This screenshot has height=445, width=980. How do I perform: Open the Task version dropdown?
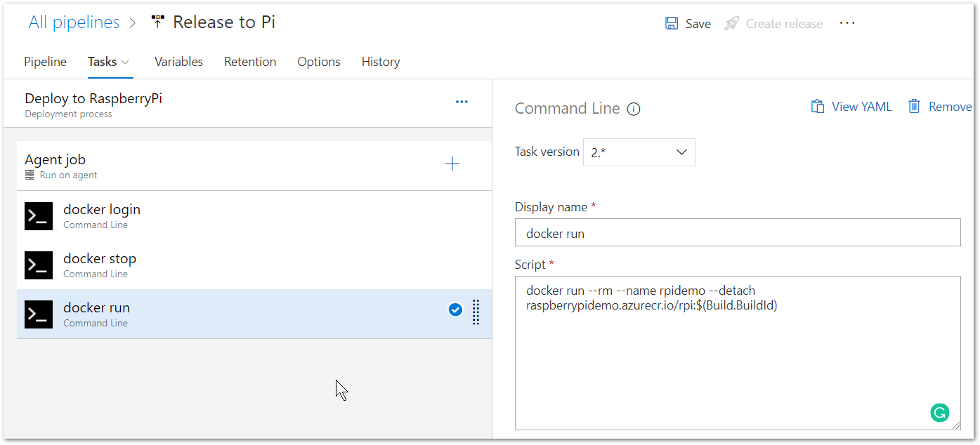pyautogui.click(x=639, y=152)
